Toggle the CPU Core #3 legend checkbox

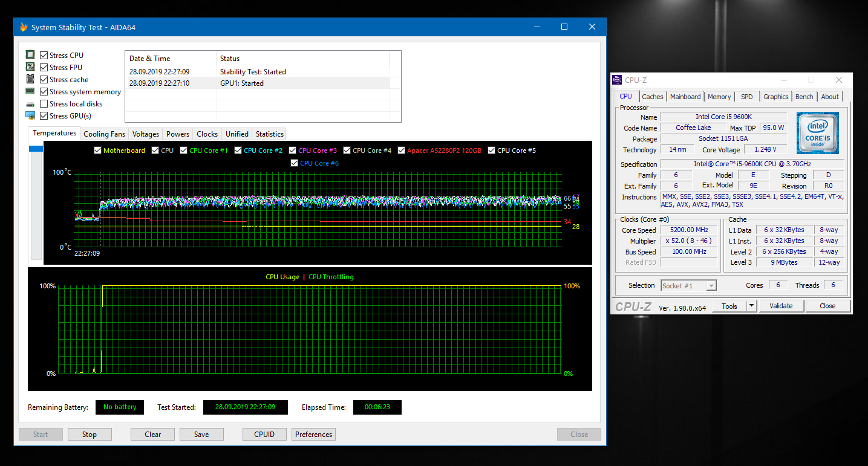point(293,150)
